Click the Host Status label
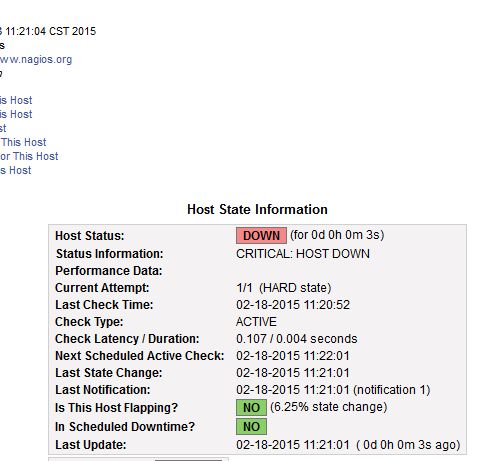Viewport: 478px width, 461px height. point(90,236)
